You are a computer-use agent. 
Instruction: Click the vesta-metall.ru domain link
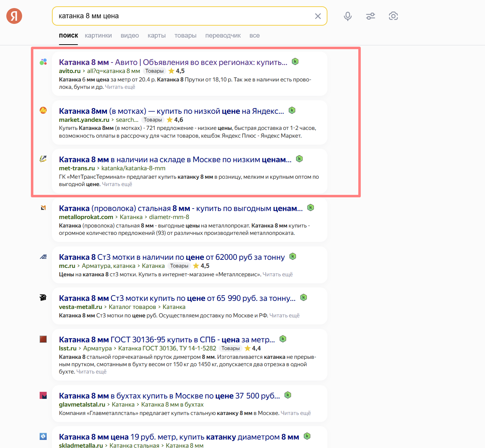(x=80, y=307)
